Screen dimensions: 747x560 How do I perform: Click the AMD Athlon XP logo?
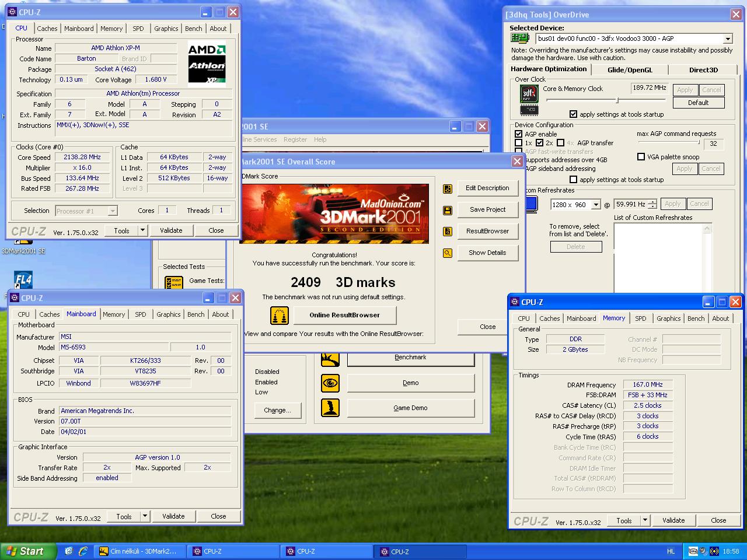click(207, 64)
